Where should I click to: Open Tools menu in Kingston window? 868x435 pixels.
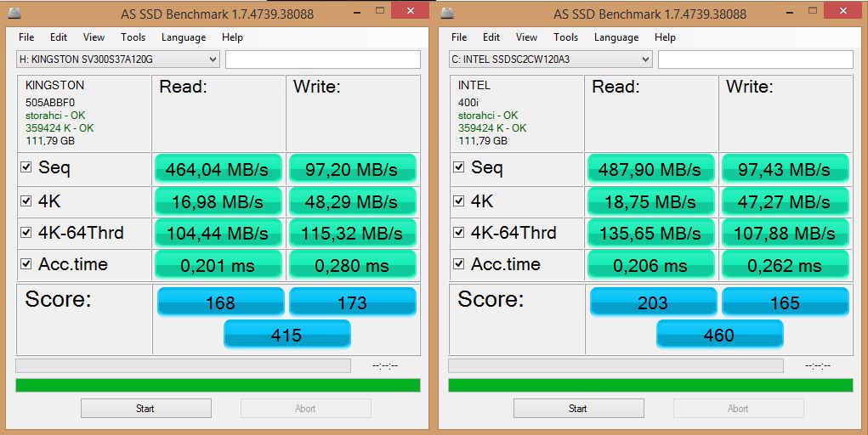133,37
